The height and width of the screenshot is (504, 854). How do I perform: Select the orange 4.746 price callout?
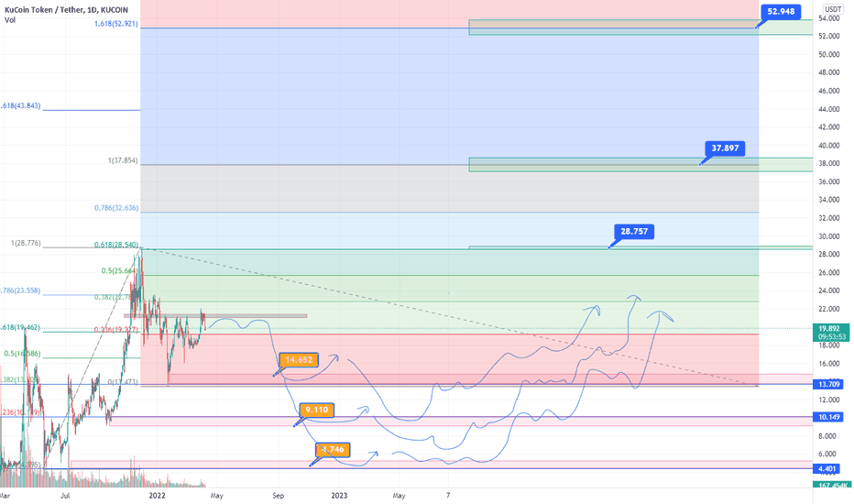tap(333, 450)
